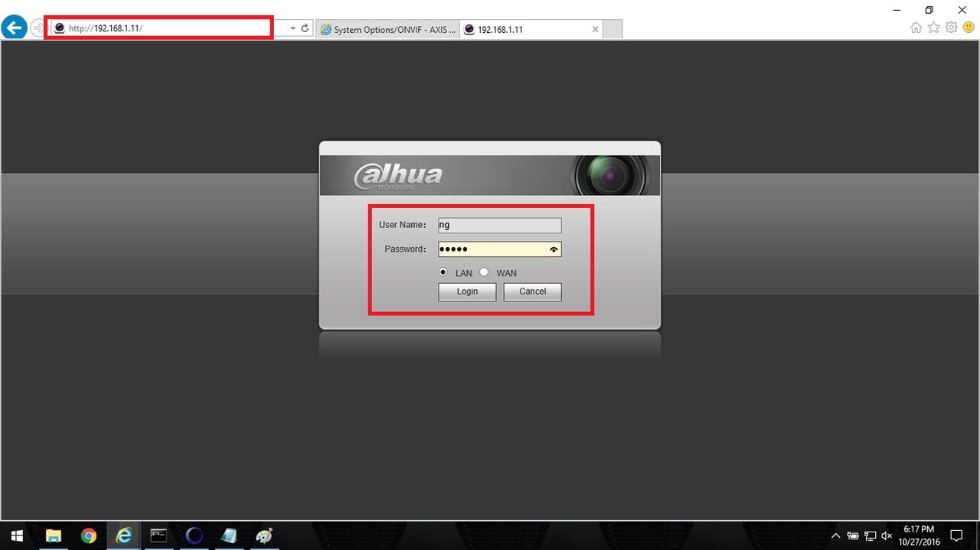Image resolution: width=980 pixels, height=550 pixels.
Task: Open a new blank browser tab
Action: [x=612, y=29]
